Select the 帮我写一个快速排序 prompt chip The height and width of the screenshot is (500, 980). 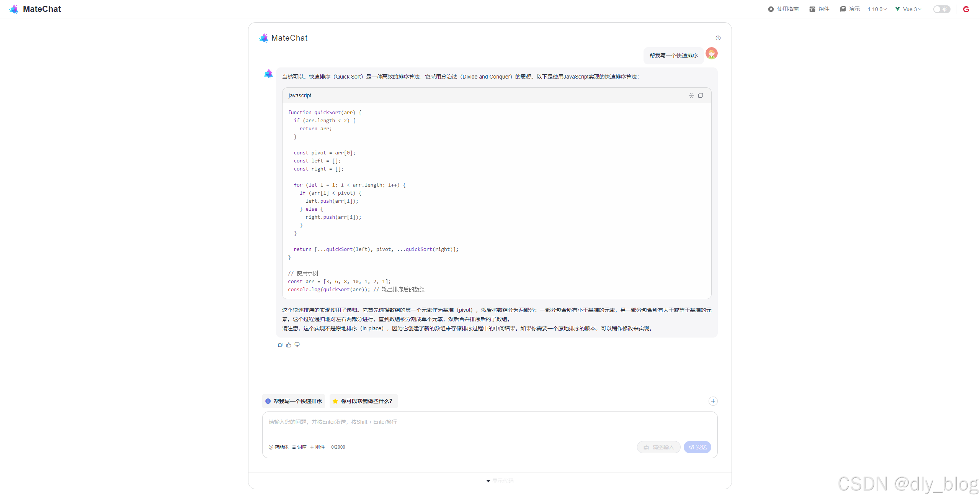point(294,401)
